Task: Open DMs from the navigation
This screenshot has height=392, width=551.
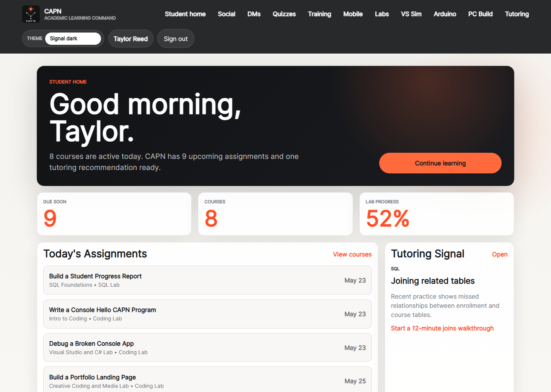Action: [x=254, y=14]
